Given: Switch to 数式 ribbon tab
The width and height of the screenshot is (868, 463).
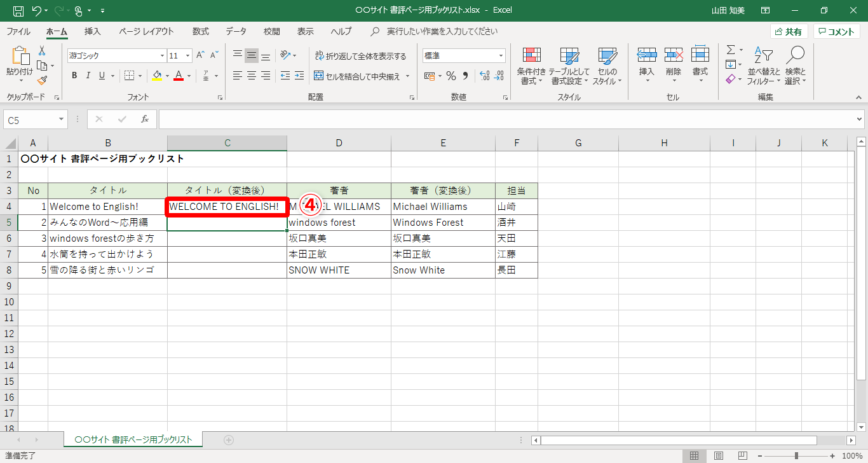Looking at the screenshot, I should point(201,31).
